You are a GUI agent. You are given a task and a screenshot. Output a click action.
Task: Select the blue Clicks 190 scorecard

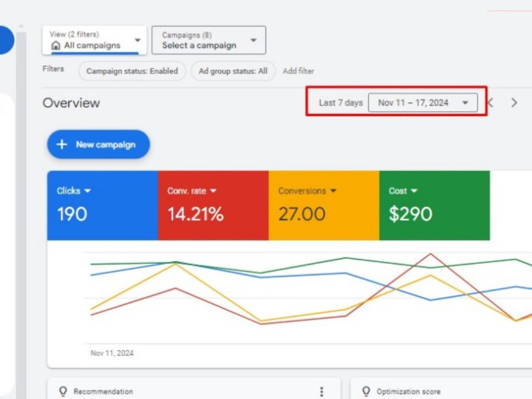click(103, 205)
